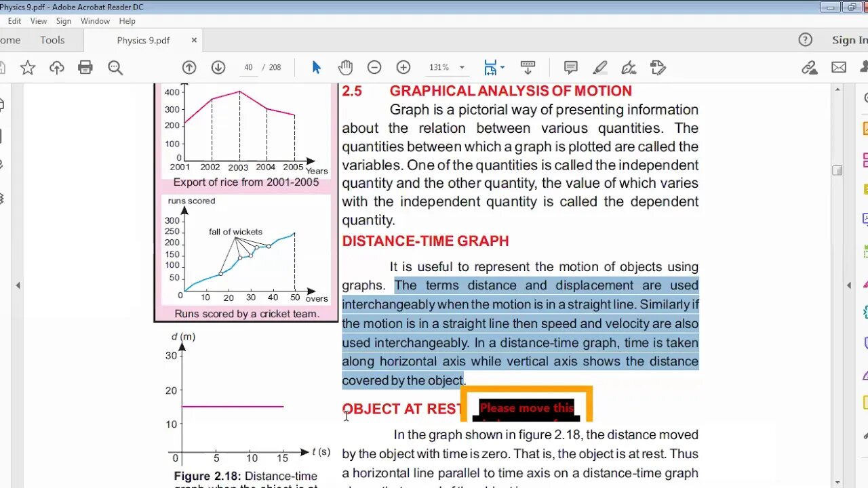868x488 pixels.
Task: Click the Sign In link
Action: pyautogui.click(x=850, y=40)
